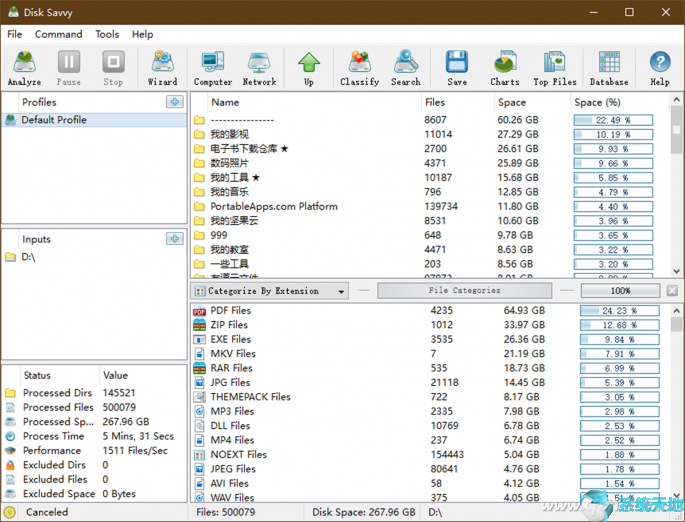Click the status indicator icon beside Canceled
This screenshot has height=522, width=685.
[10, 512]
